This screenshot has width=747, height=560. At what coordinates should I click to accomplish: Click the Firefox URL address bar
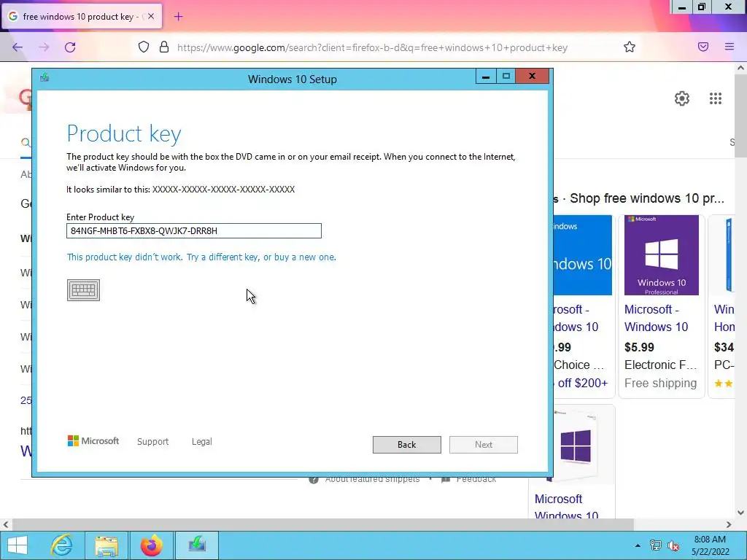tap(372, 47)
